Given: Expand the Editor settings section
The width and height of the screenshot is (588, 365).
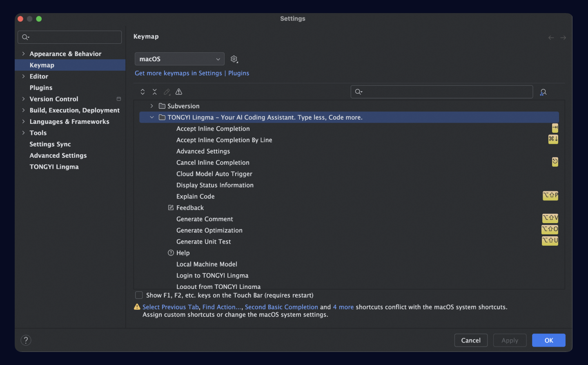Looking at the screenshot, I should [23, 76].
